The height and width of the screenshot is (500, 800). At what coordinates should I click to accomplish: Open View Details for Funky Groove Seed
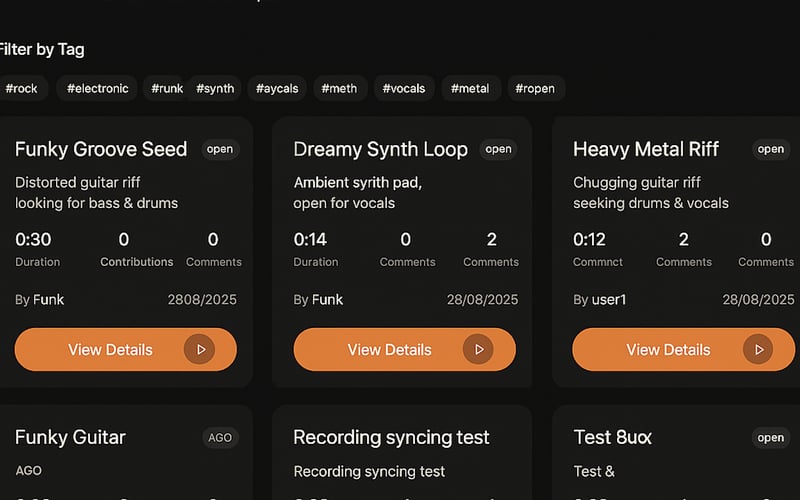coord(126,349)
